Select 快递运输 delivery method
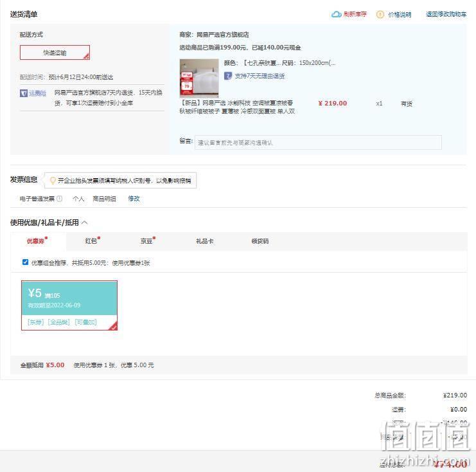This screenshot has height=472, width=476. 55,53
